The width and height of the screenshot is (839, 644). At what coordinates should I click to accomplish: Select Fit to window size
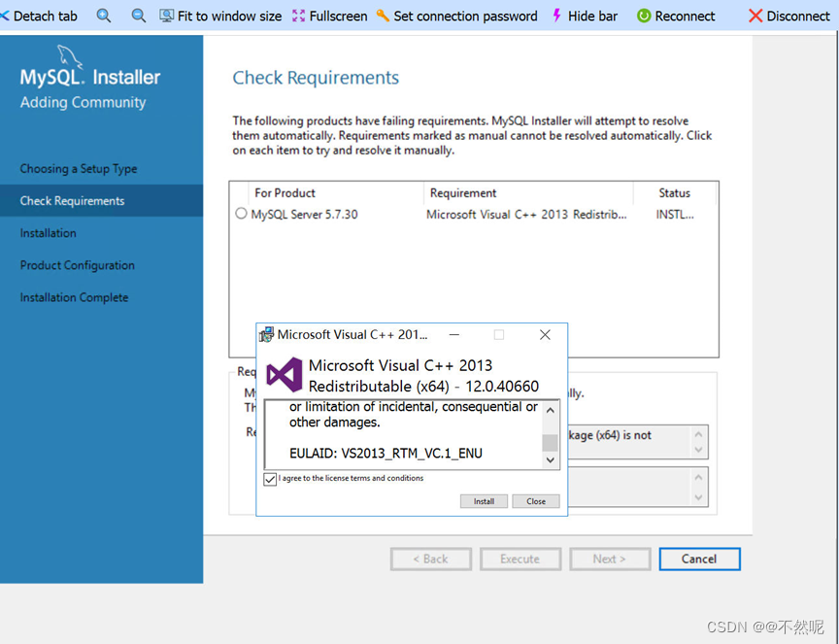click(x=220, y=17)
